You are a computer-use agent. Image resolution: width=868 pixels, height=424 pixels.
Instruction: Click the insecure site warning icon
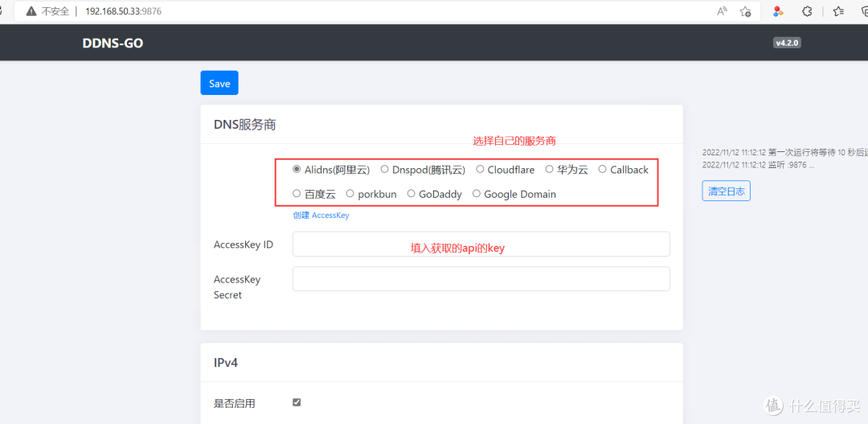point(31,11)
